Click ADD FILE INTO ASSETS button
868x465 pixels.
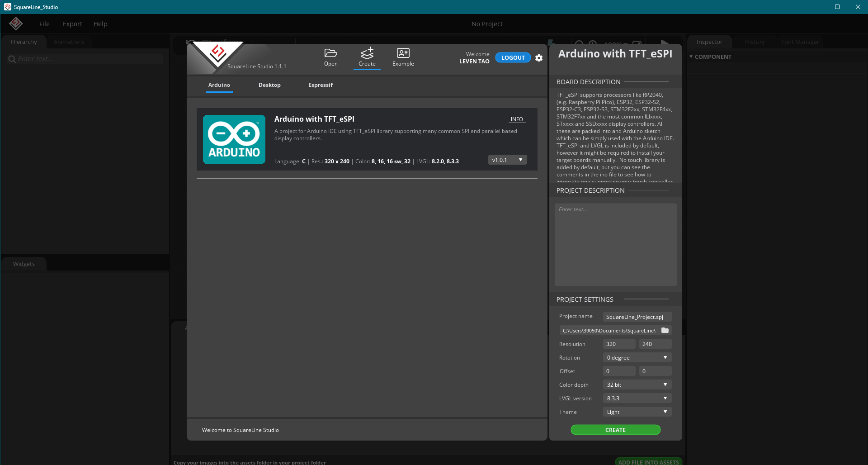[648, 461]
